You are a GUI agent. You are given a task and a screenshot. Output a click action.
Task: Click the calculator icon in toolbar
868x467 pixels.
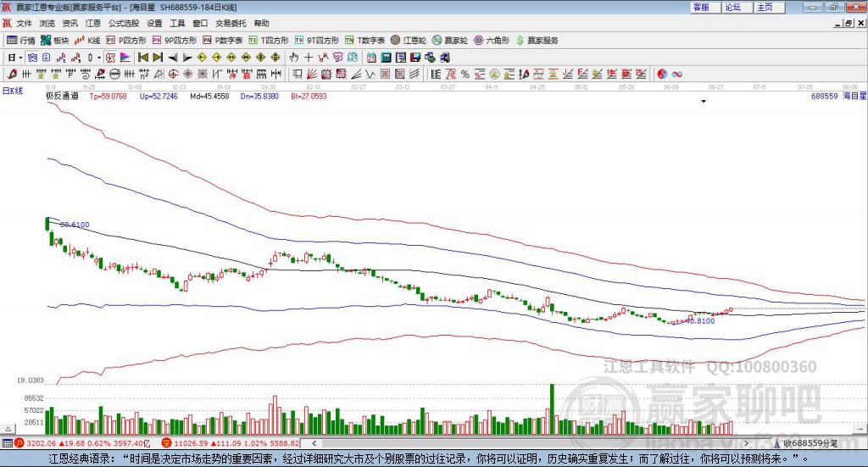[x=386, y=58]
